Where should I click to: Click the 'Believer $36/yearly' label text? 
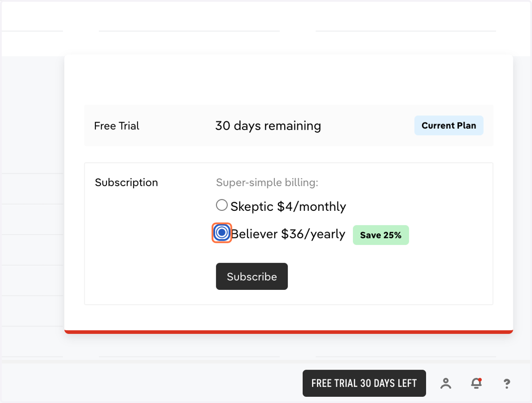pyautogui.click(x=288, y=234)
